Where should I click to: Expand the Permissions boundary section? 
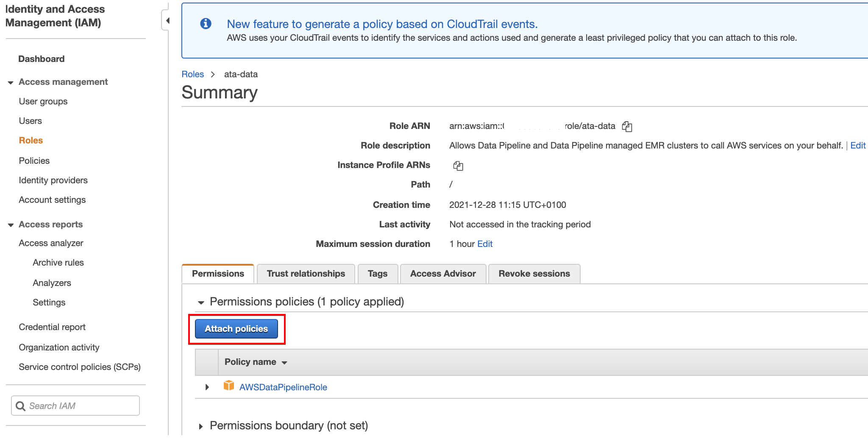point(201,426)
